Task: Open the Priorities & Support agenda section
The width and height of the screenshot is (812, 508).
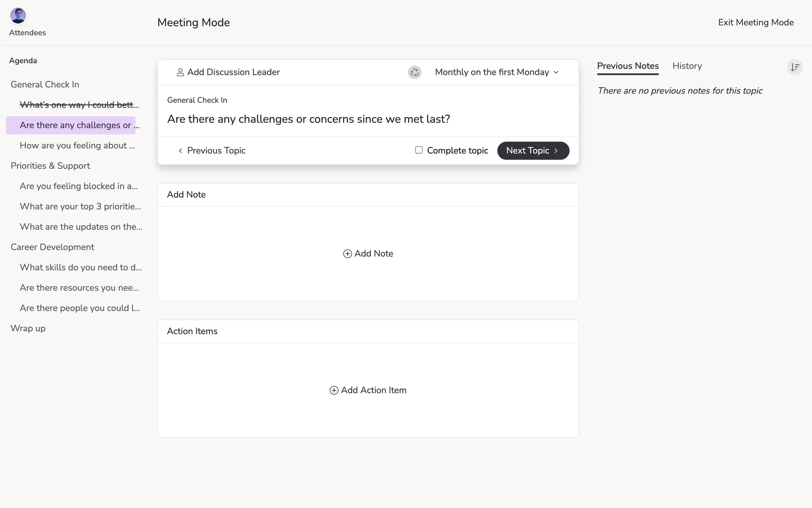Action: pos(50,166)
